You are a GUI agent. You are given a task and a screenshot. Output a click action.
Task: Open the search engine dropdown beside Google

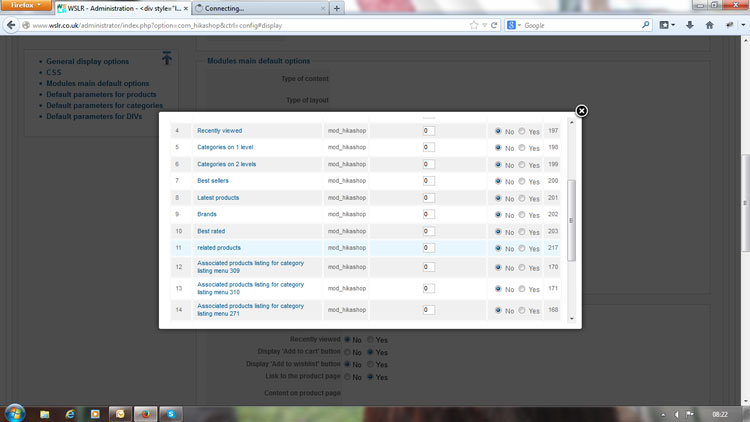[x=519, y=25]
